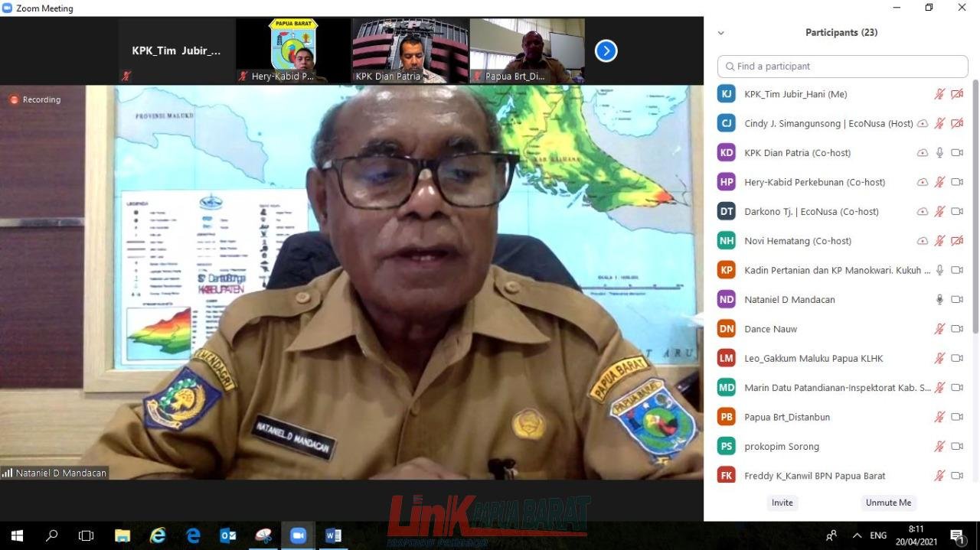Image resolution: width=980 pixels, height=550 pixels.
Task: Collapse the Participants panel using the chevron
Action: 720,33
